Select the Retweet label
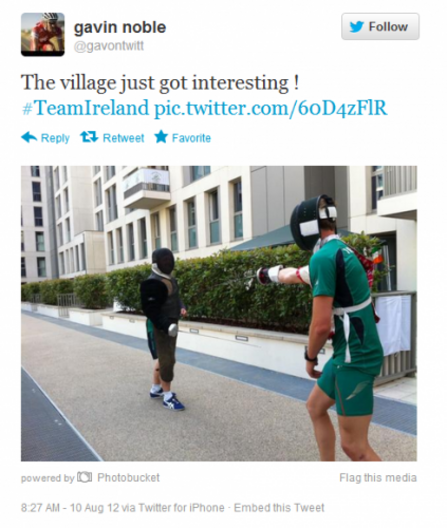The height and width of the screenshot is (528, 447). tap(123, 138)
